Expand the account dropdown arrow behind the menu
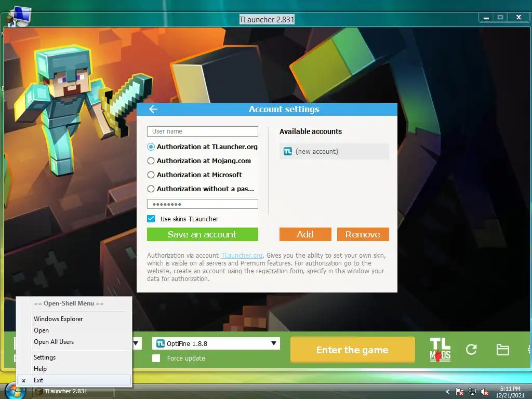The image size is (532, 399). (x=137, y=343)
